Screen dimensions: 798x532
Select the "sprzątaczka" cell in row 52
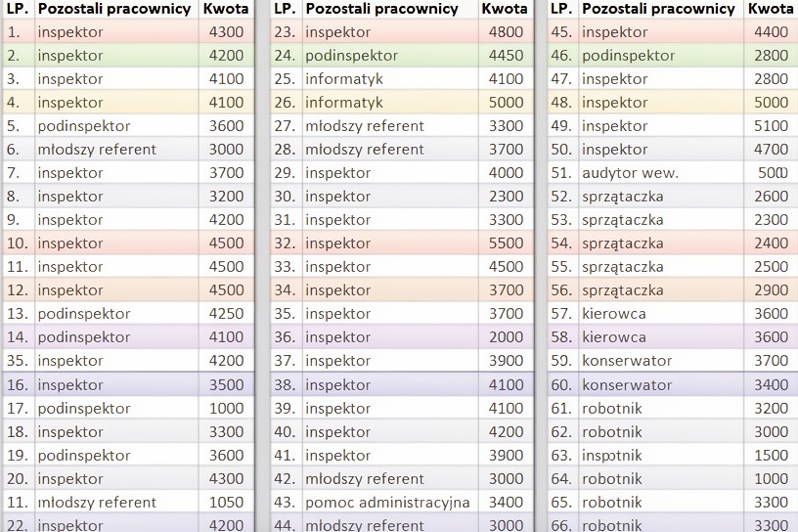[622, 197]
